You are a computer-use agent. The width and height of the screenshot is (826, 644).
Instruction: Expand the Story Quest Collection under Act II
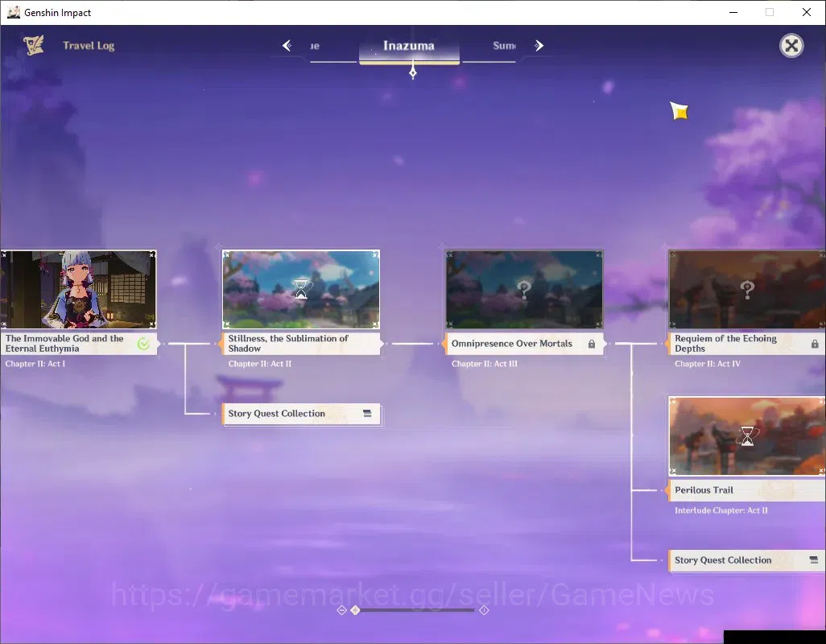click(301, 414)
